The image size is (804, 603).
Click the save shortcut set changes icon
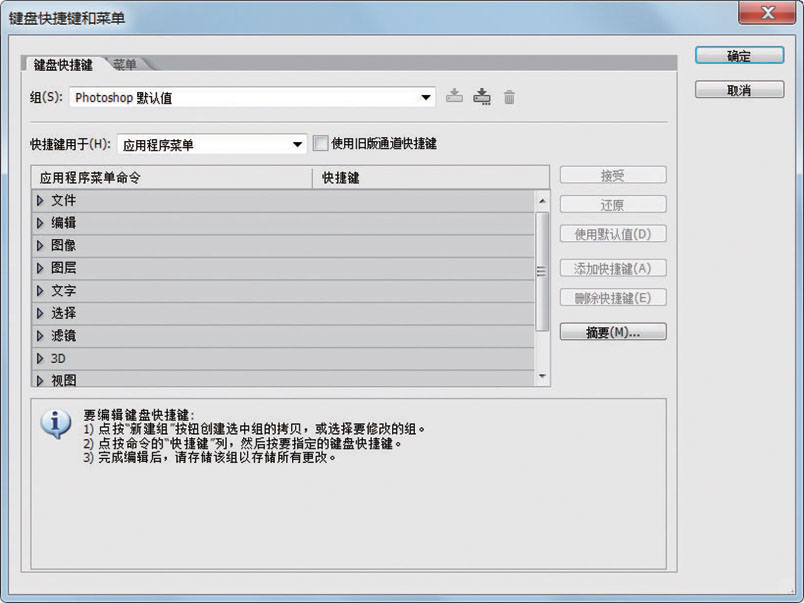[455, 97]
